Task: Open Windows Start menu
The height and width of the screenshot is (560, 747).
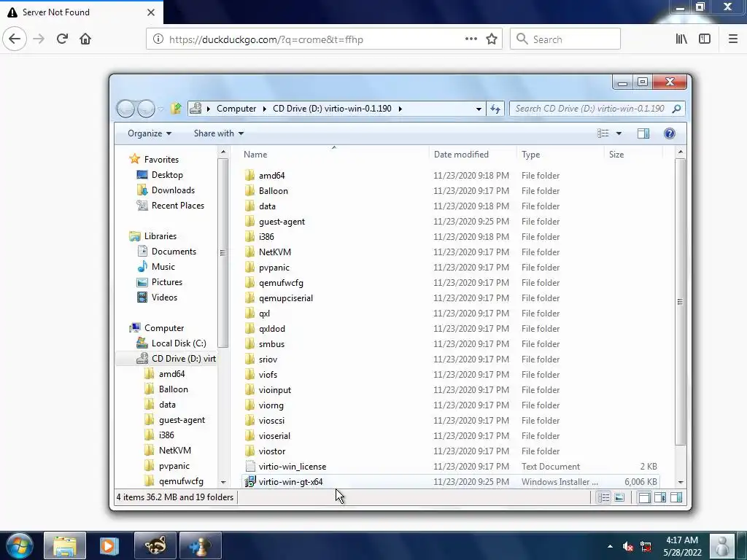Action: click(20, 545)
